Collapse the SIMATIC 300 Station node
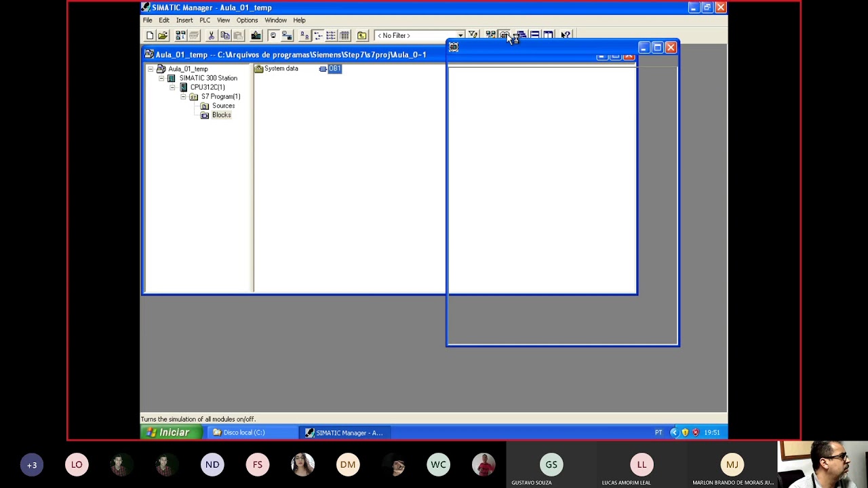 point(161,78)
